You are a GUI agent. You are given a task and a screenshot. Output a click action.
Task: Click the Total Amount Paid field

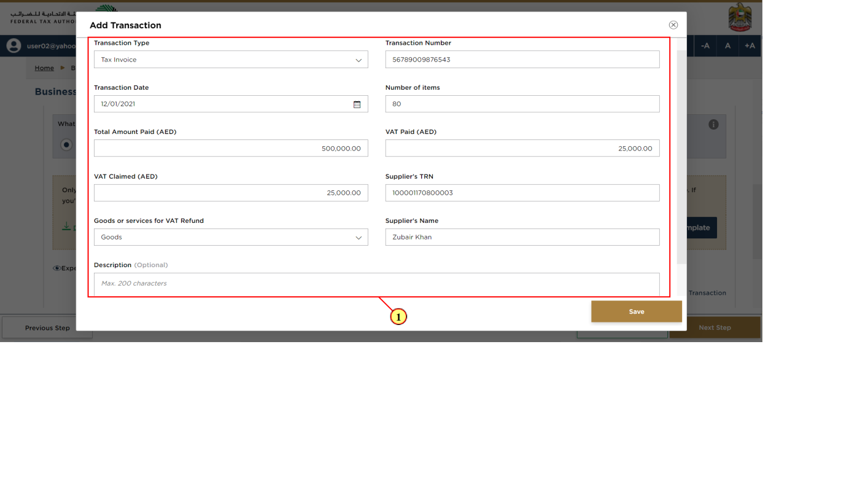click(x=231, y=148)
